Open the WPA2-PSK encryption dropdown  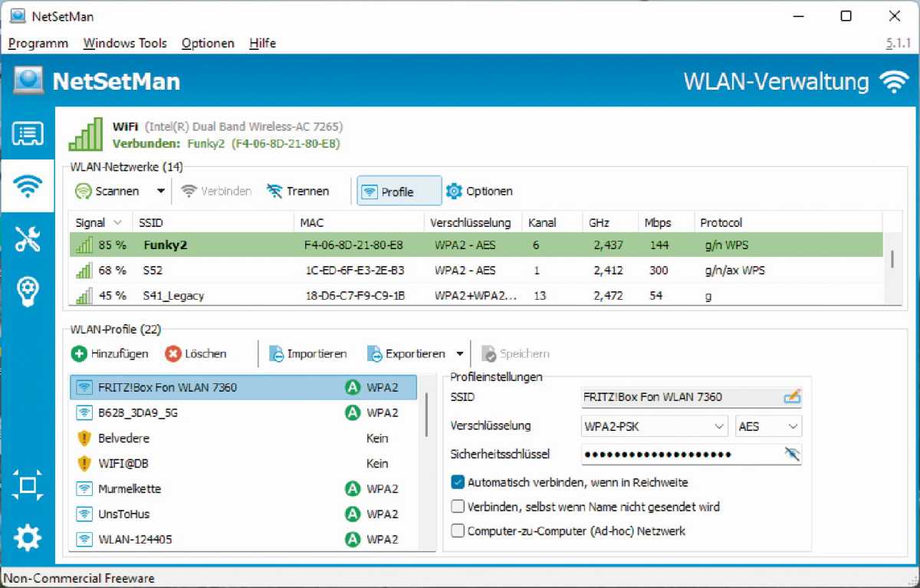[654, 426]
